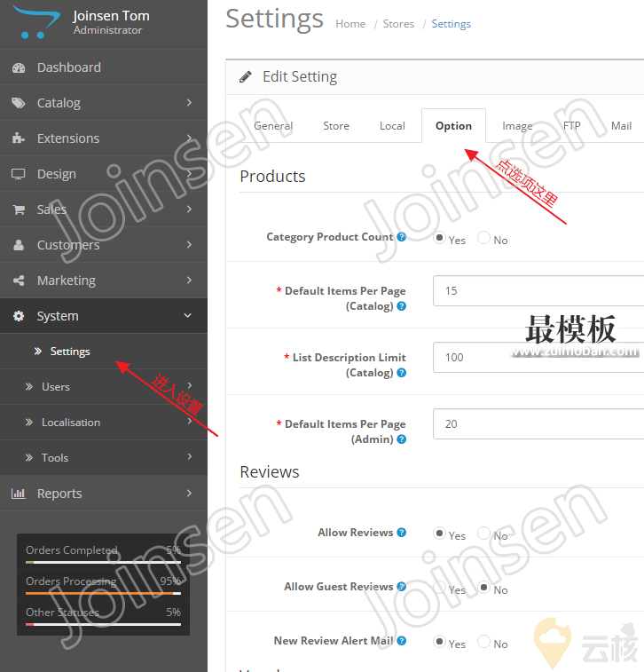Viewport: 644px width, 672px height.
Task: Expand the Marketing menu chevron
Action: (x=189, y=280)
